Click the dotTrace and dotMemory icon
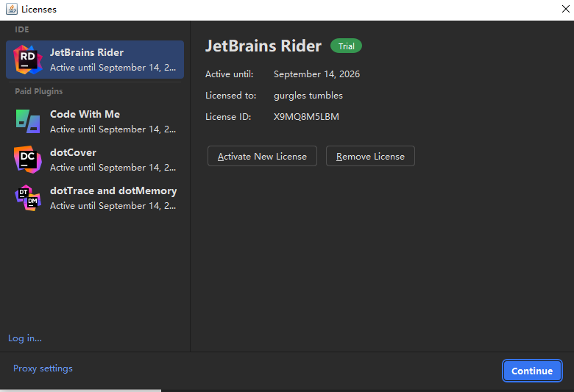This screenshot has height=392, width=574. pos(28,198)
